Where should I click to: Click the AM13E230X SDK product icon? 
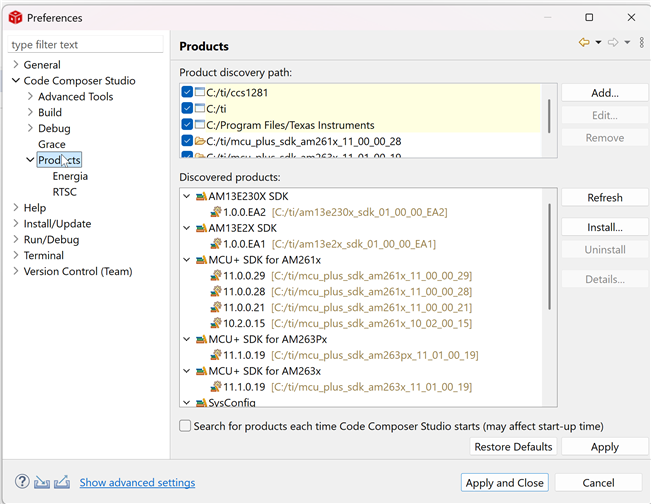coord(202,196)
